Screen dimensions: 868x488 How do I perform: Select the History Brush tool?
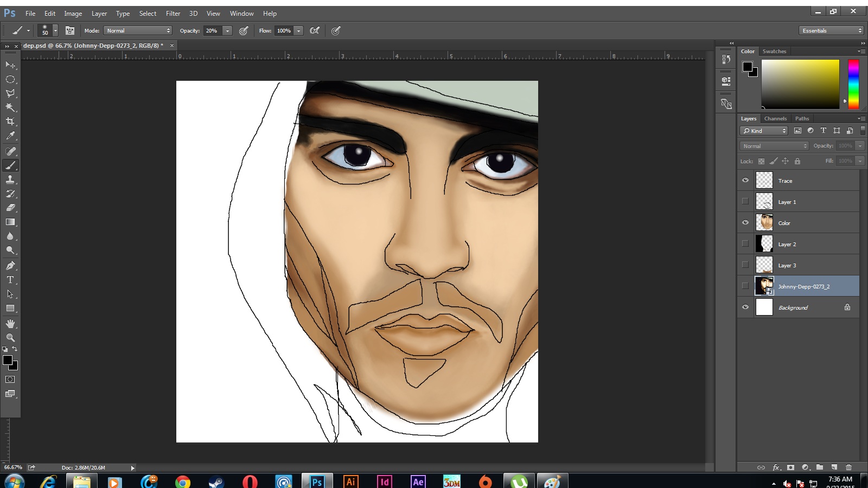coord(10,194)
